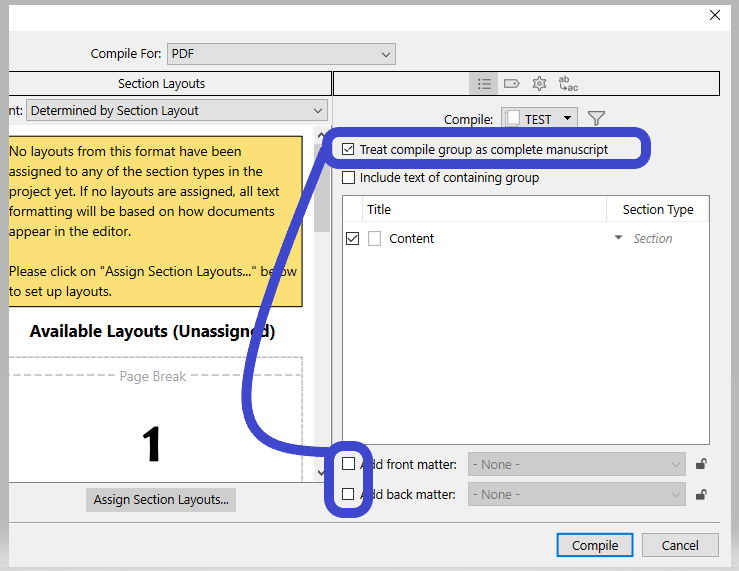Image resolution: width=739 pixels, height=571 pixels.
Task: Select the Contents list icon tab
Action: (x=484, y=84)
